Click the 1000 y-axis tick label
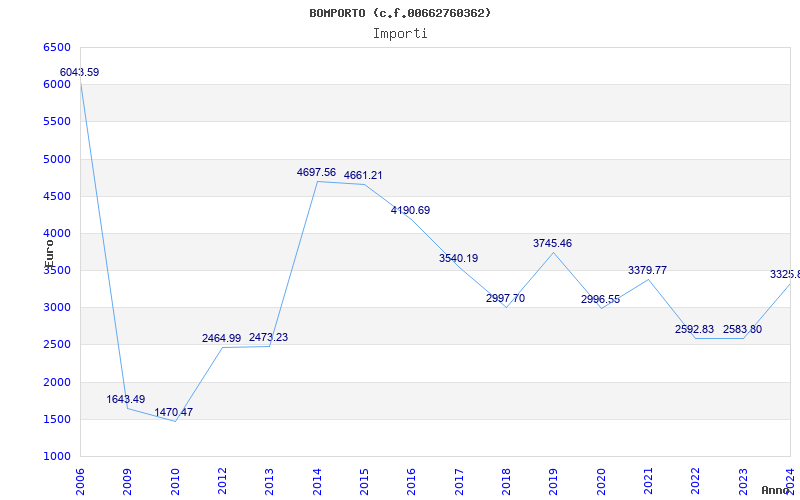Screen dimensions: 800x500 (57, 456)
